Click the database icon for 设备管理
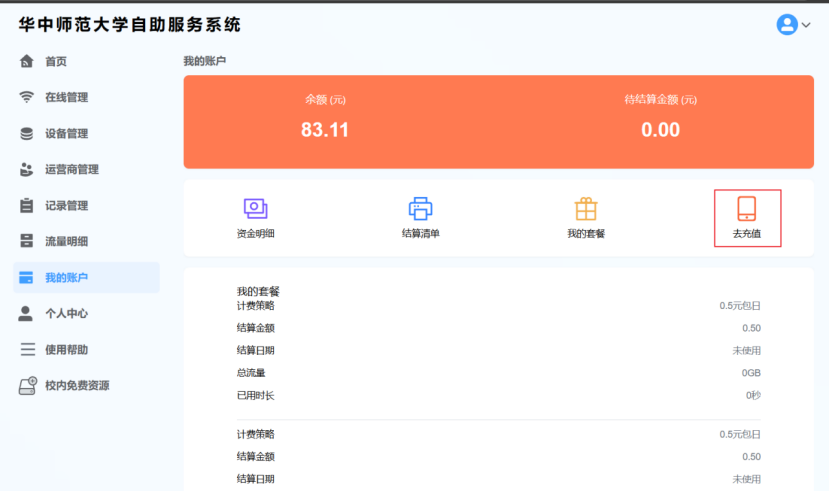The height and width of the screenshot is (492, 830). (x=26, y=133)
